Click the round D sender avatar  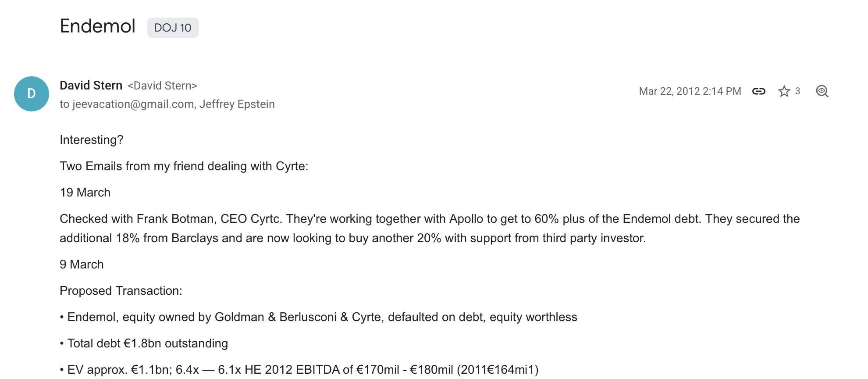[x=32, y=94]
